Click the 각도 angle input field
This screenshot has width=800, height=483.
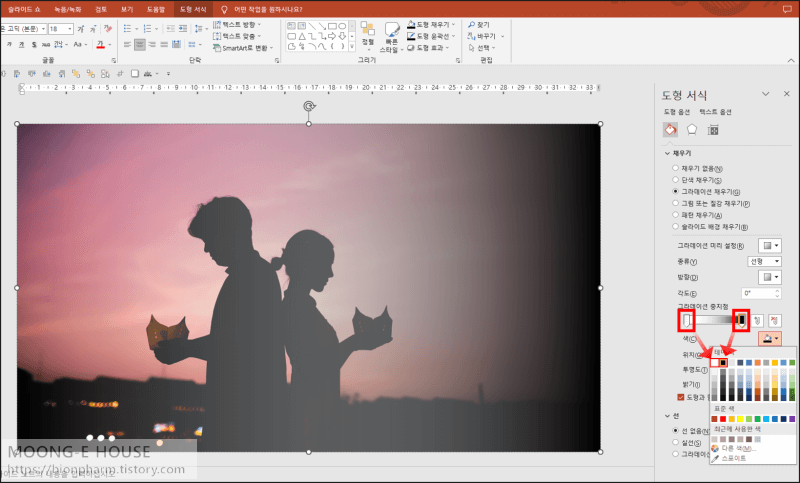coord(761,293)
